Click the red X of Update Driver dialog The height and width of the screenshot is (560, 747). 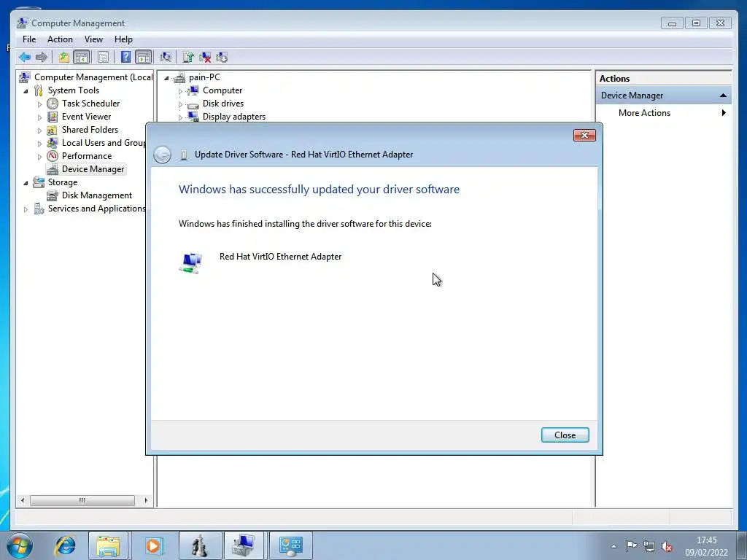pyautogui.click(x=584, y=135)
